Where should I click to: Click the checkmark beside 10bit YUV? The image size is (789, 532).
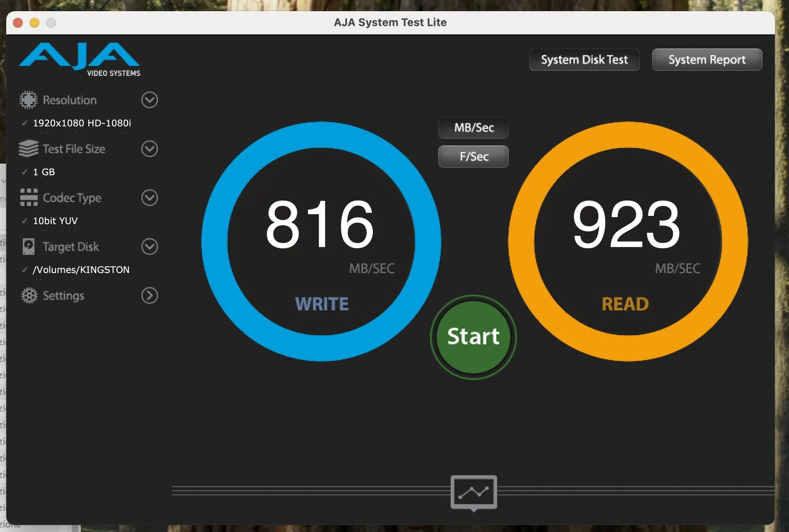[24, 221]
